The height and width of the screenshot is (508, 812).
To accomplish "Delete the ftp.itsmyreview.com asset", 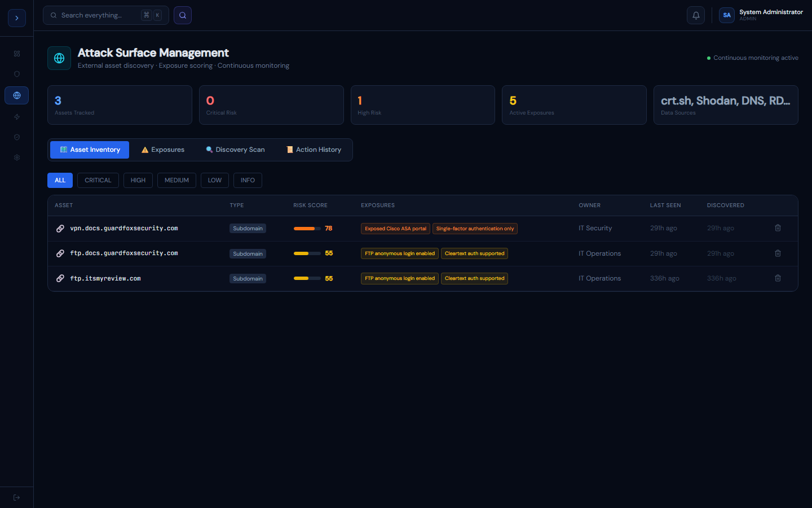I will click(x=778, y=278).
